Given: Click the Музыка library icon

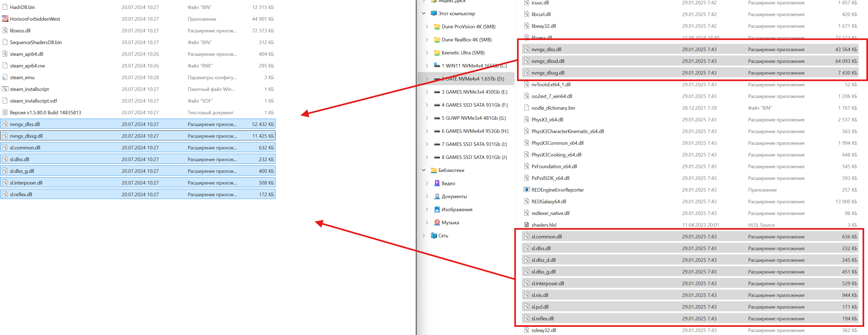Looking at the screenshot, I should coord(437,222).
